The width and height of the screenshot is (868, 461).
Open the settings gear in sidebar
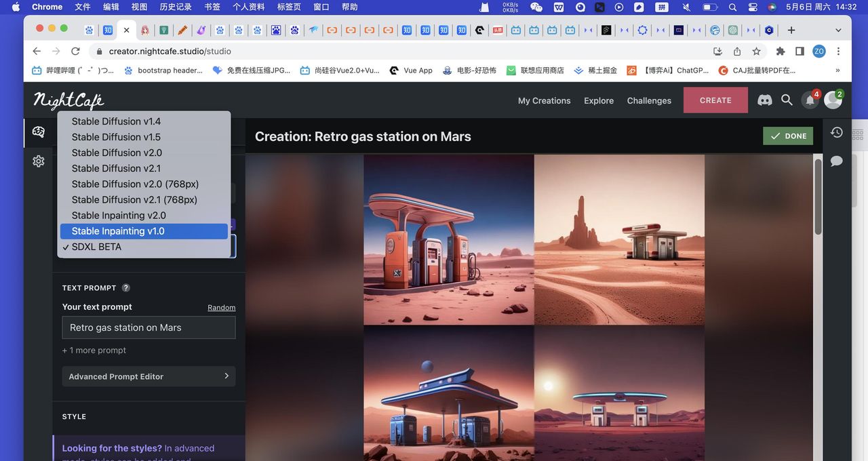[39, 161]
